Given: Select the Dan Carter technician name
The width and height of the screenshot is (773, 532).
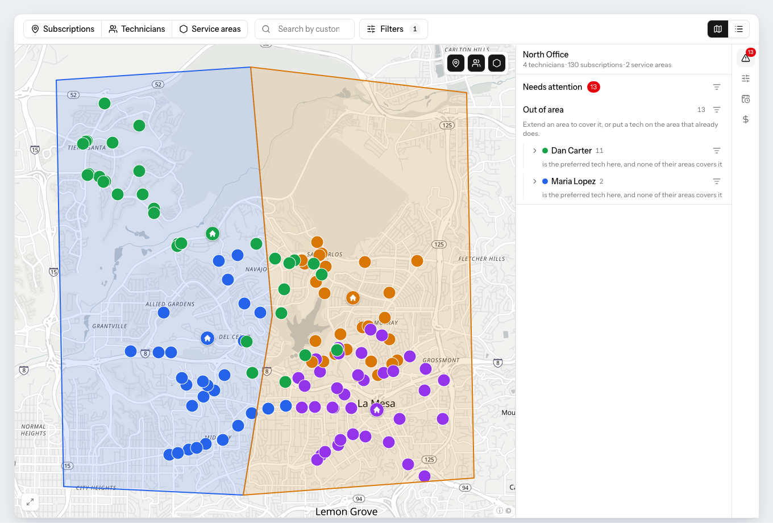Looking at the screenshot, I should click(571, 151).
